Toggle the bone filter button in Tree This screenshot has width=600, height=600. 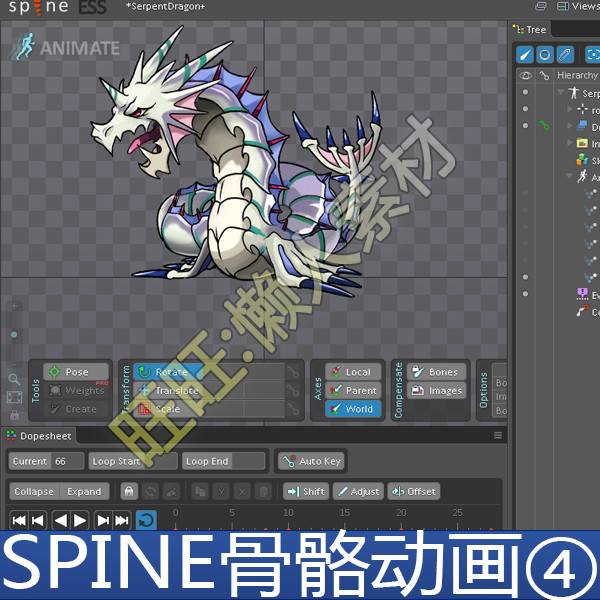pos(525,55)
